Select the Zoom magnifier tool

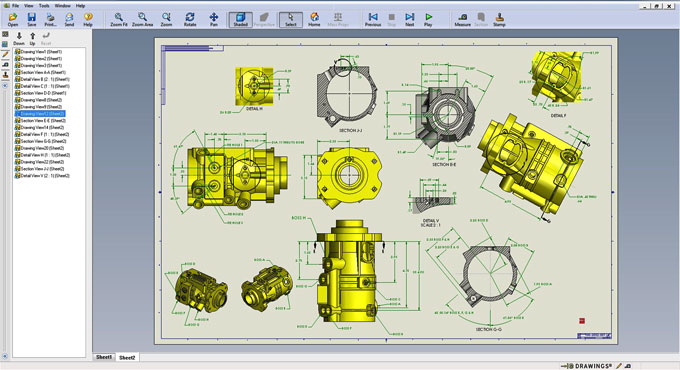[166, 20]
